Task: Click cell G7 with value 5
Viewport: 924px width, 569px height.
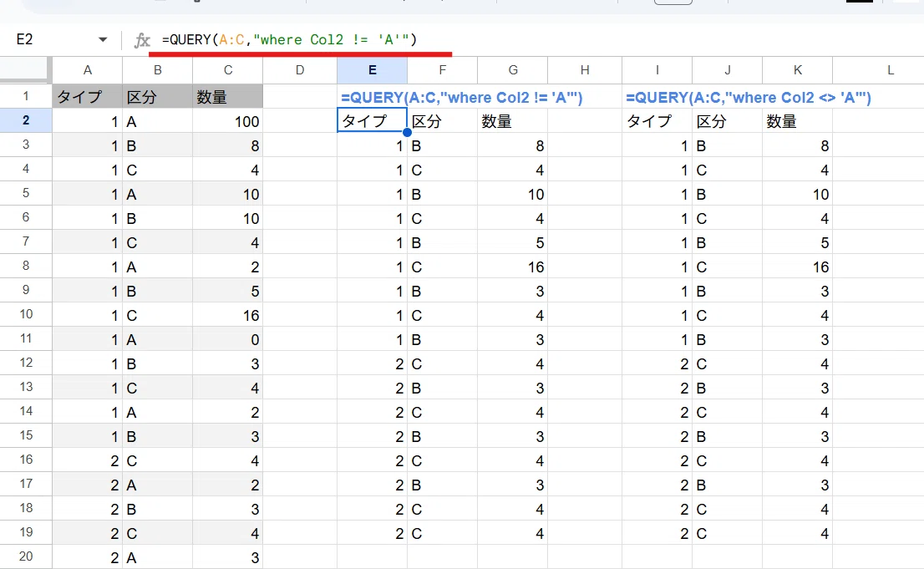Action: coord(513,242)
